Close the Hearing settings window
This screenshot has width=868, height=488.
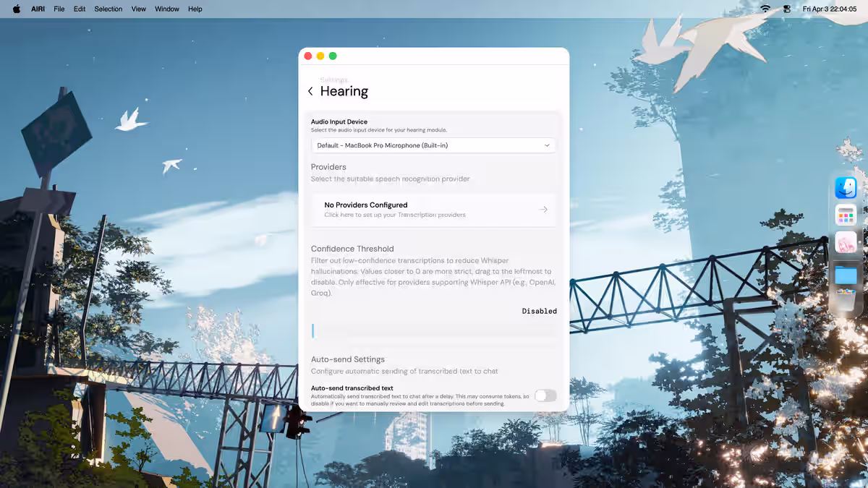308,56
